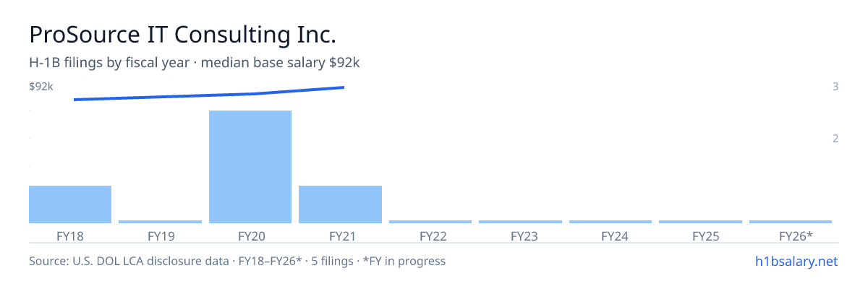Image resolution: width=868 pixels, height=289 pixels.
Task: Click the FY26* bar stub
Action: pyautogui.click(x=791, y=222)
